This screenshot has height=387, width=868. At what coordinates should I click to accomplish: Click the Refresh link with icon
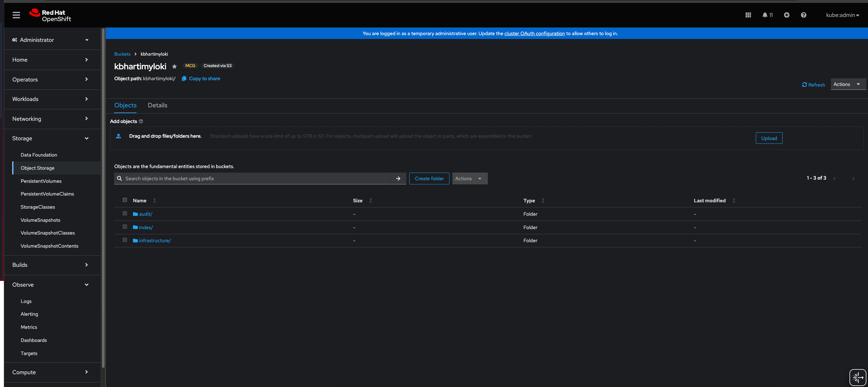pyautogui.click(x=813, y=85)
